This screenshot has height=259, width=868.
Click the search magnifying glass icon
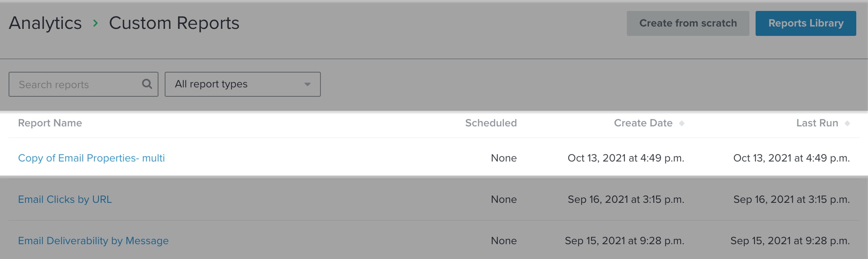coord(146,84)
